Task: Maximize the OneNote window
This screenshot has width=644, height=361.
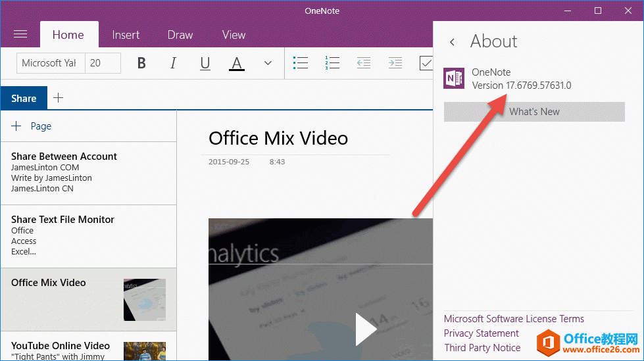Action: coord(598,11)
